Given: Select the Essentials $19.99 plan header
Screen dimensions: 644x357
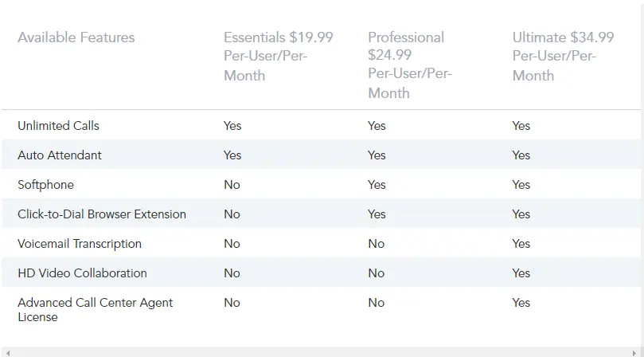Looking at the screenshot, I should (278, 56).
